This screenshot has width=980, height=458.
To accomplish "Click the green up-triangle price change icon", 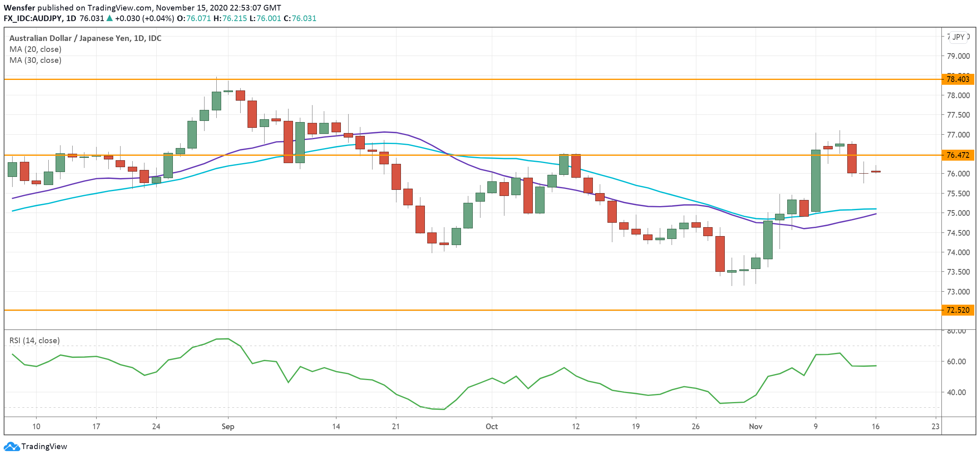I will tap(109, 18).
